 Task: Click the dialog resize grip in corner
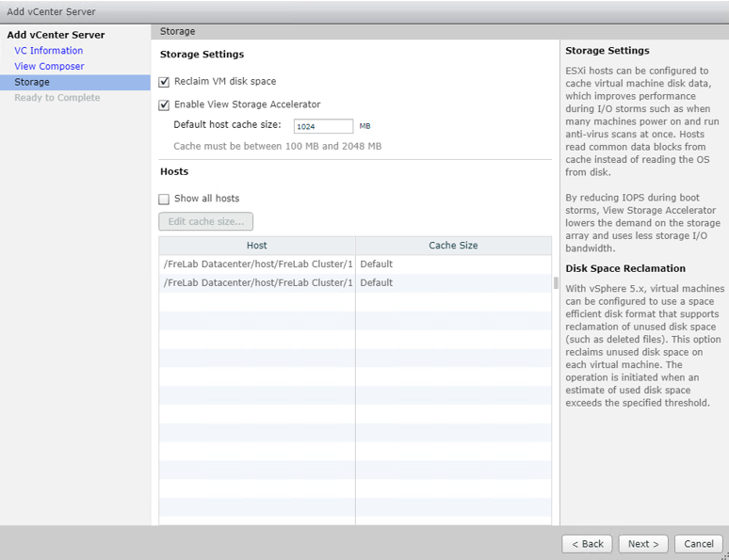(x=724, y=555)
